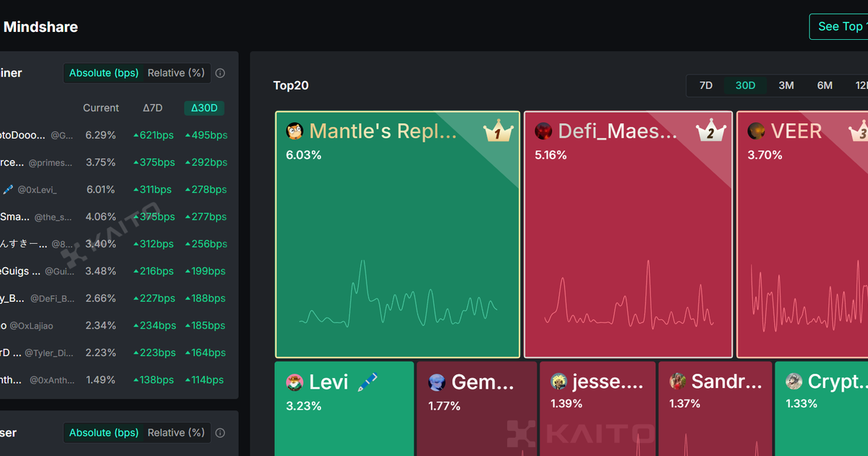The height and width of the screenshot is (456, 868).
Task: Sort by Current column header
Action: point(101,108)
